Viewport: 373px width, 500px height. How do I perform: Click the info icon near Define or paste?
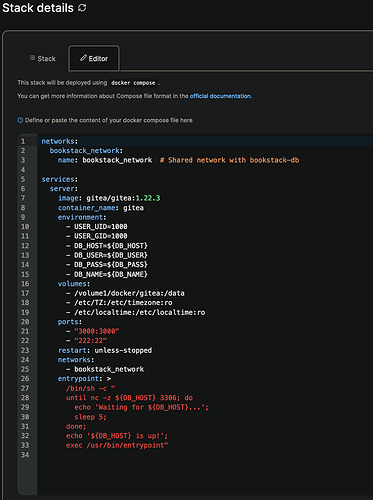20,120
